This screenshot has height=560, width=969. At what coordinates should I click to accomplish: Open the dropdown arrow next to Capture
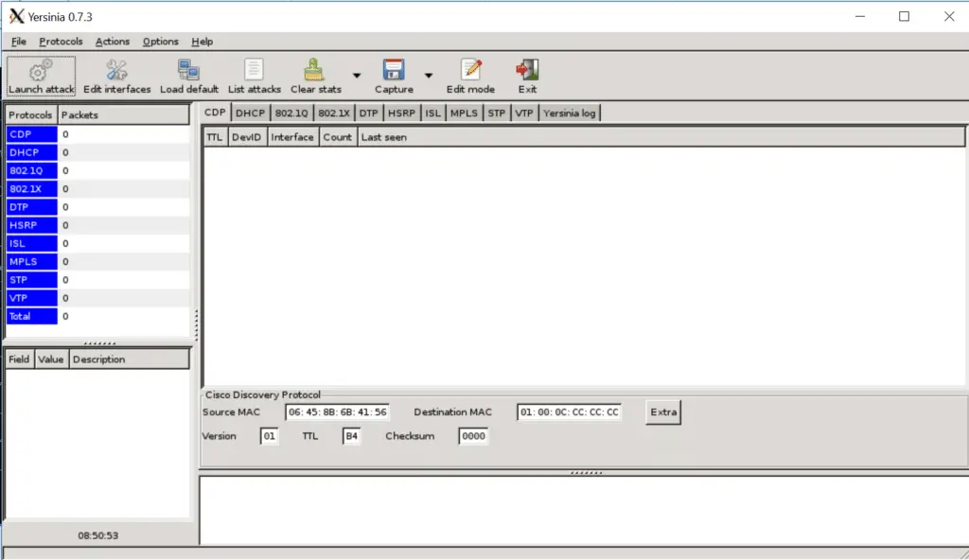pos(429,74)
